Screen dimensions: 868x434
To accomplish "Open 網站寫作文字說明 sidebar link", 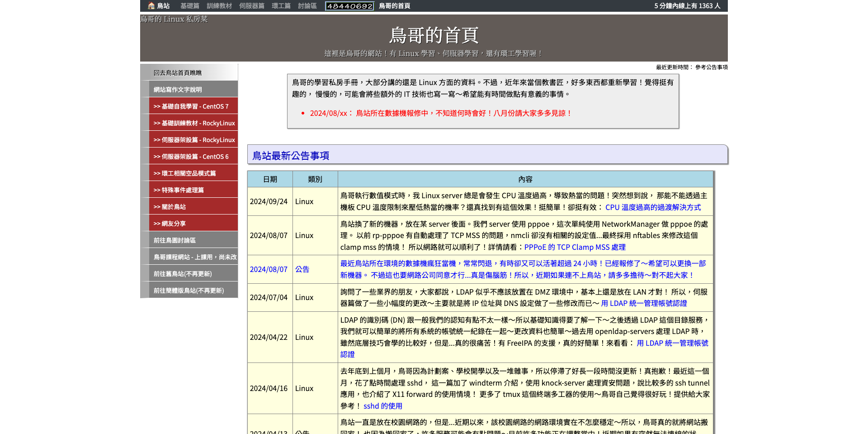I will pos(177,90).
